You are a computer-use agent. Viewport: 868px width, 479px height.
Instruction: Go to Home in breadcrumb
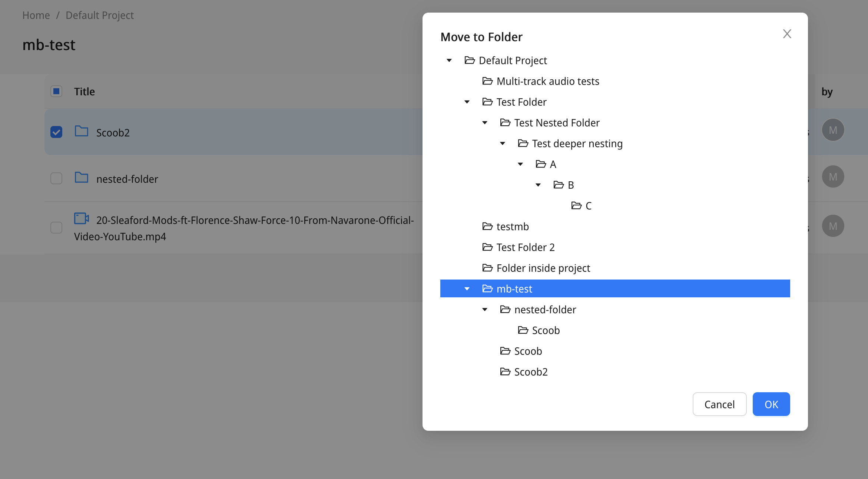point(36,15)
